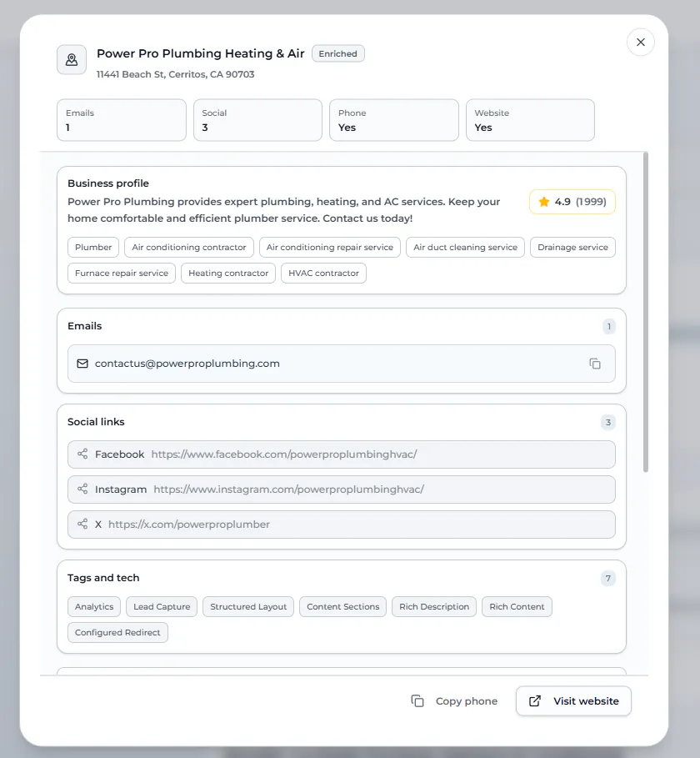Click the Heating contractor tag
This screenshot has width=700, height=758.
228,274
